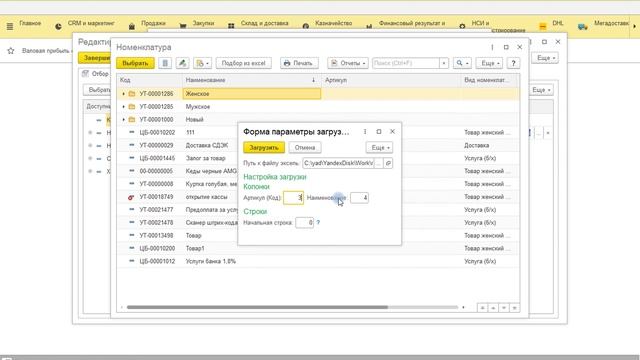Sort by the Наименование column header
The width and height of the screenshot is (640, 360).
(251, 80)
